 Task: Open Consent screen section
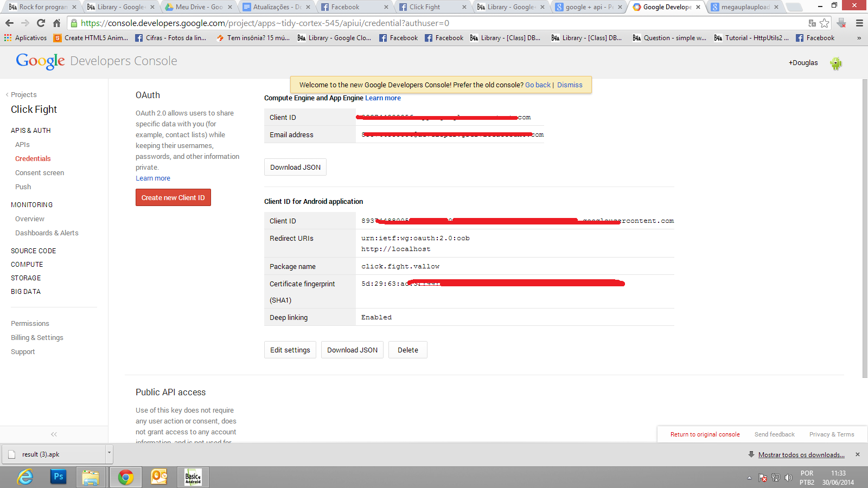(40, 173)
